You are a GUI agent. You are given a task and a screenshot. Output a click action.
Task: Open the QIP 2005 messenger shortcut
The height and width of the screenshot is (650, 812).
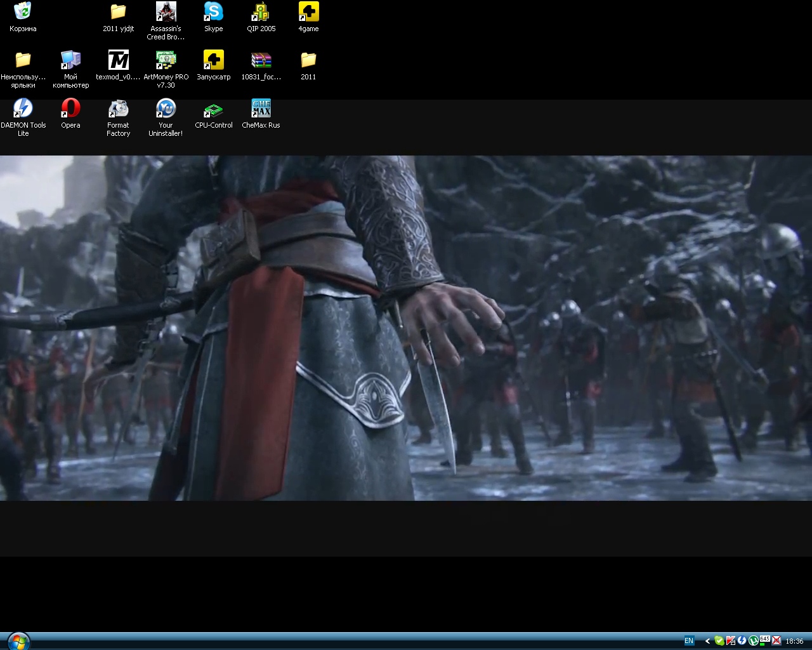261,17
